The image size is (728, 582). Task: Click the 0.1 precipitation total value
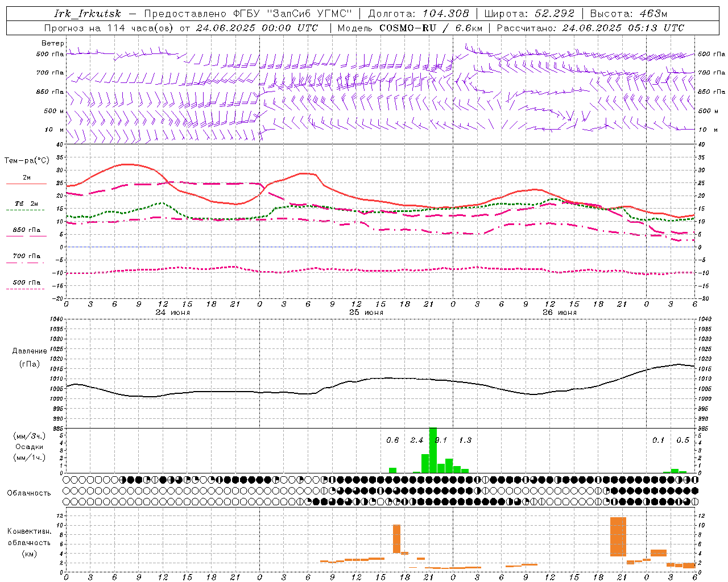(x=658, y=440)
